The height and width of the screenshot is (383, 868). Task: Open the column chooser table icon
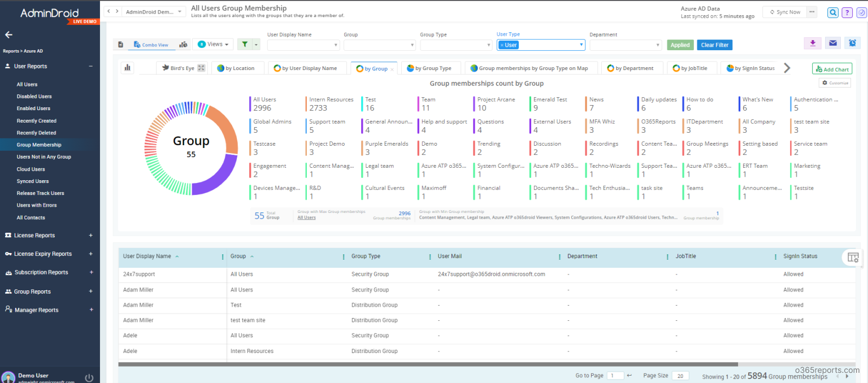click(x=853, y=258)
